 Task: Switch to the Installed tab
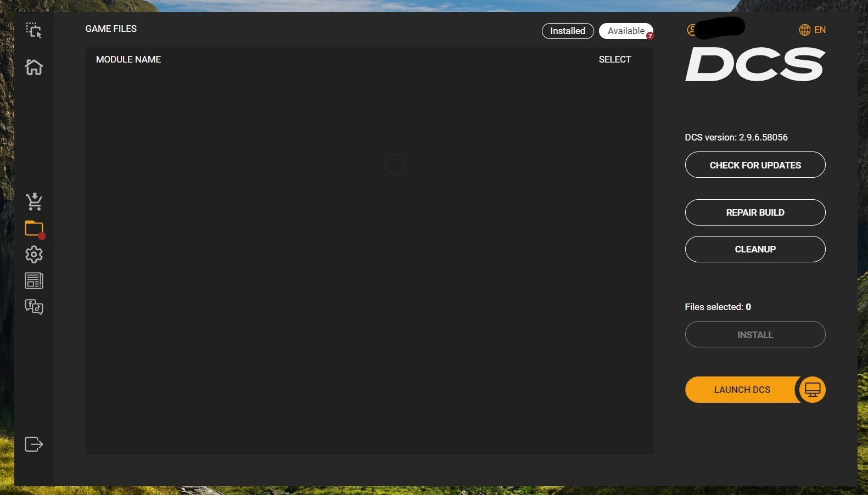[x=568, y=31]
